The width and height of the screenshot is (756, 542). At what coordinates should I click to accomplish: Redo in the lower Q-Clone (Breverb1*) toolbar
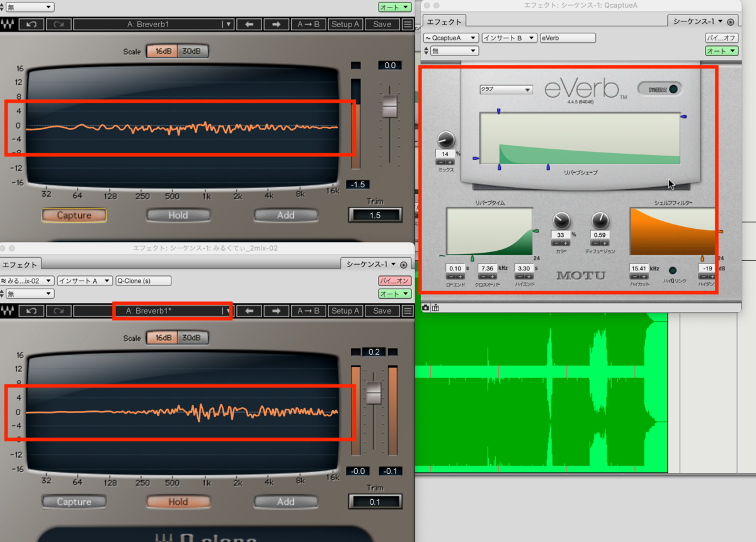(58, 311)
